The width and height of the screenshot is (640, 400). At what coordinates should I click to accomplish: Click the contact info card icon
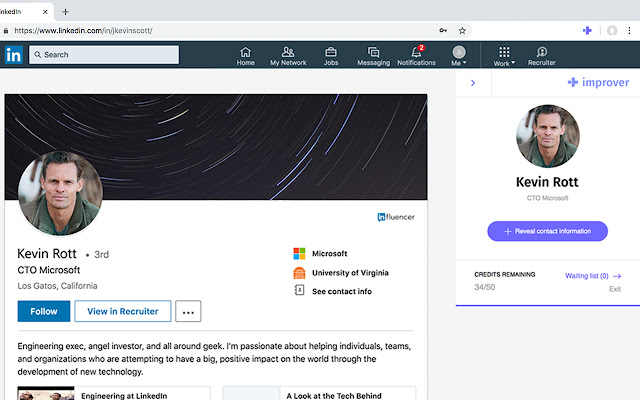(x=299, y=290)
